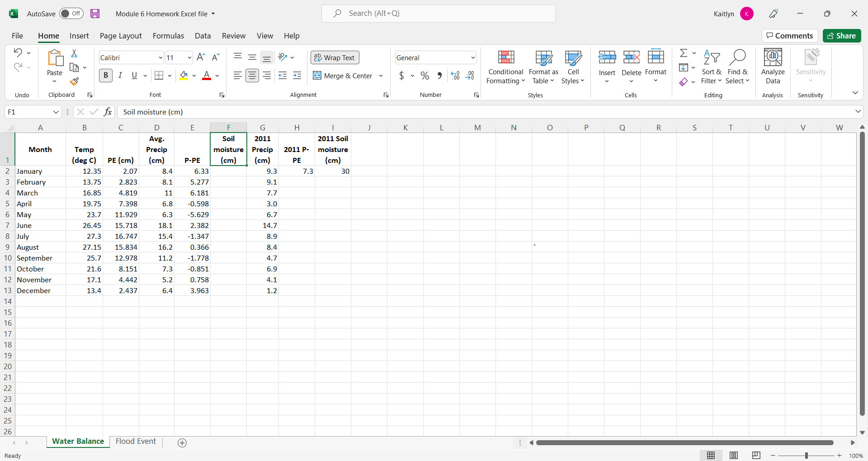This screenshot has width=868, height=461.
Task: Switch to the Formulas ribbon tab
Action: click(168, 36)
